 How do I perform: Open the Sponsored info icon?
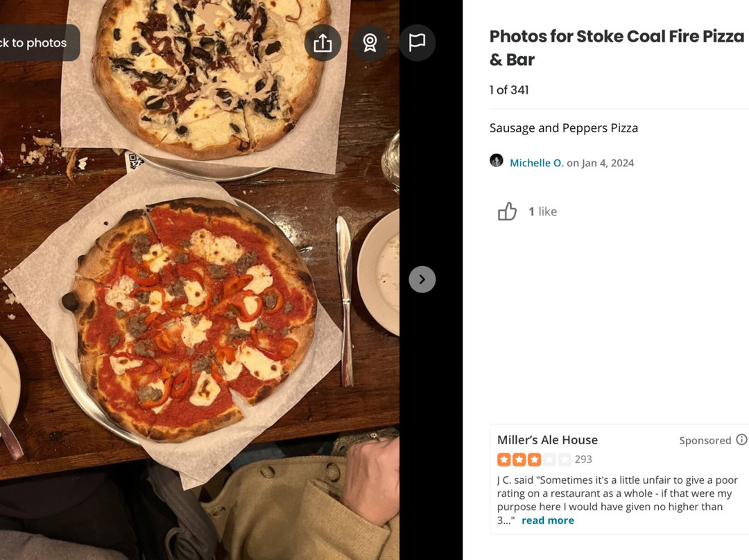point(741,440)
